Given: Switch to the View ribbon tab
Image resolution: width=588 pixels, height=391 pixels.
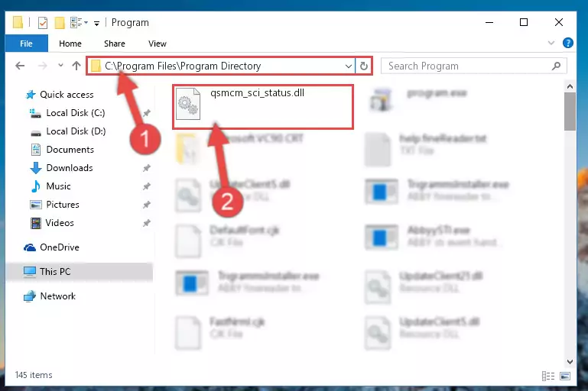Looking at the screenshot, I should coord(157,44).
